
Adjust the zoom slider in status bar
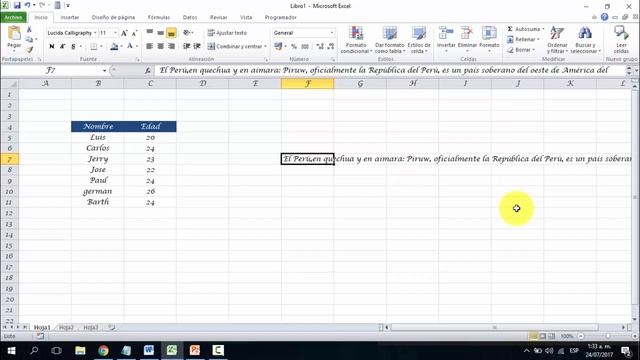tap(608, 336)
